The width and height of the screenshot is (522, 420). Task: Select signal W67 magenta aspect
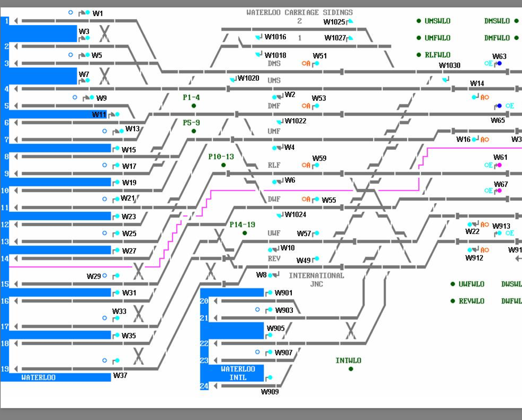(499, 191)
